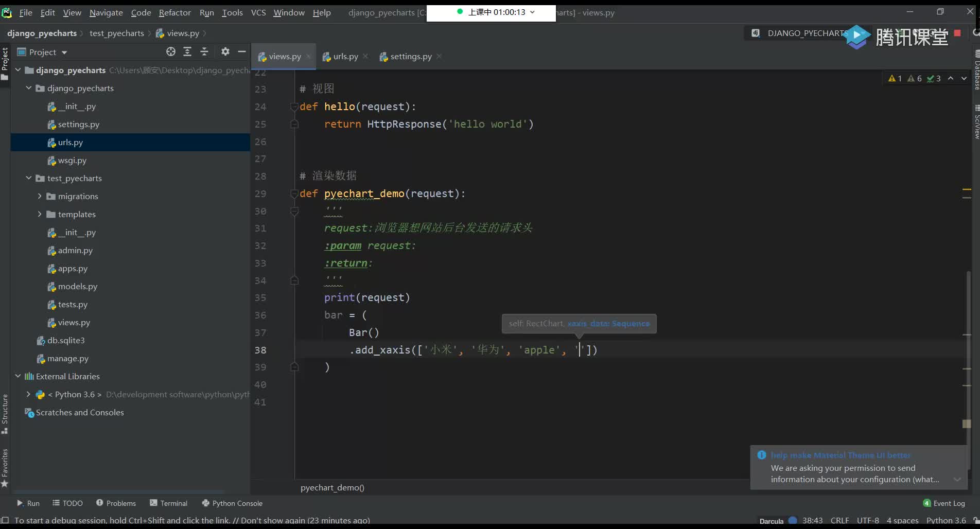This screenshot has width=980, height=529.
Task: Fold the pyechart_demo function at line 29
Action: (x=294, y=193)
